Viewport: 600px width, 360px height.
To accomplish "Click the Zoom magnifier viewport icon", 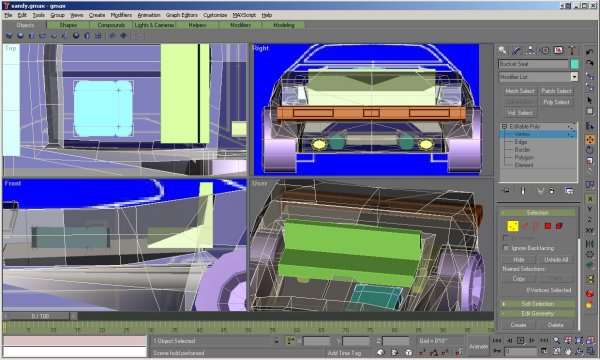I will pos(557,340).
